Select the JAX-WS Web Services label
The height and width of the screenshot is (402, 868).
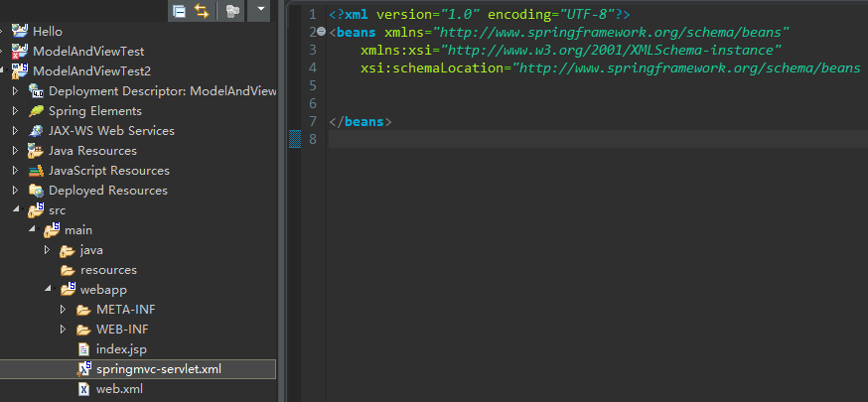tap(111, 131)
